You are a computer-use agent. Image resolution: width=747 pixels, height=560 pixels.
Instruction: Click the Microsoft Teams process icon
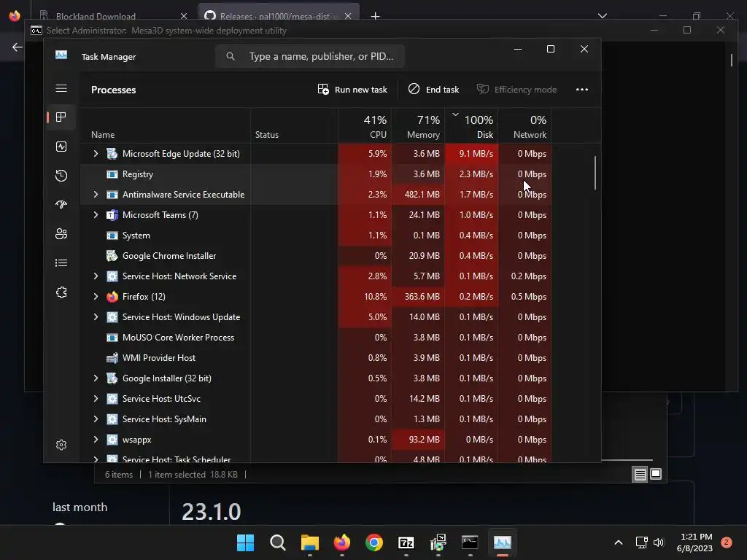pos(112,215)
